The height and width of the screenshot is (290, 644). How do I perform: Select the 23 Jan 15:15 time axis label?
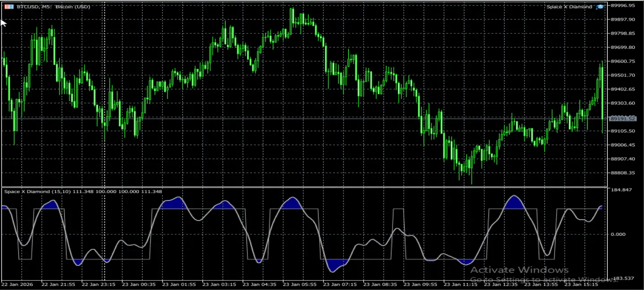582,285
